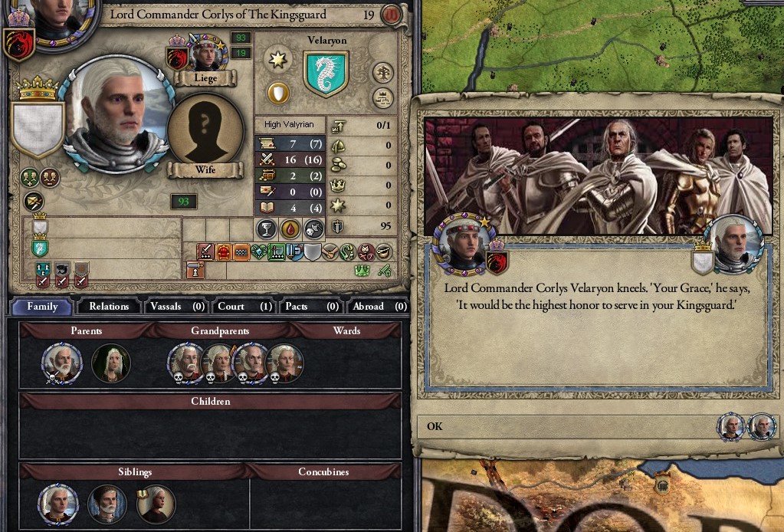Click the Liege portrait banner

click(205, 78)
